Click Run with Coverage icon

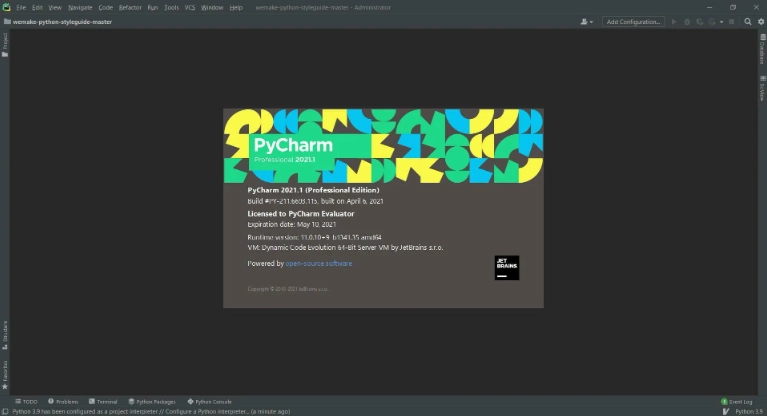point(699,22)
